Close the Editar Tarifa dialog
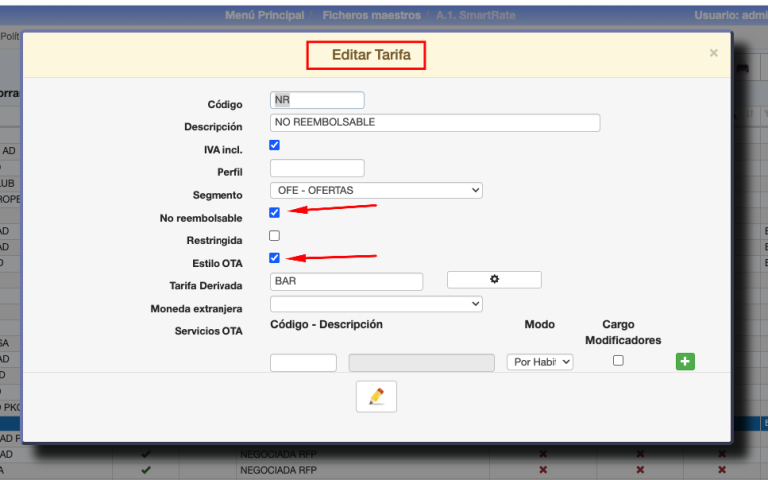This screenshot has width=768, height=480. click(x=713, y=53)
